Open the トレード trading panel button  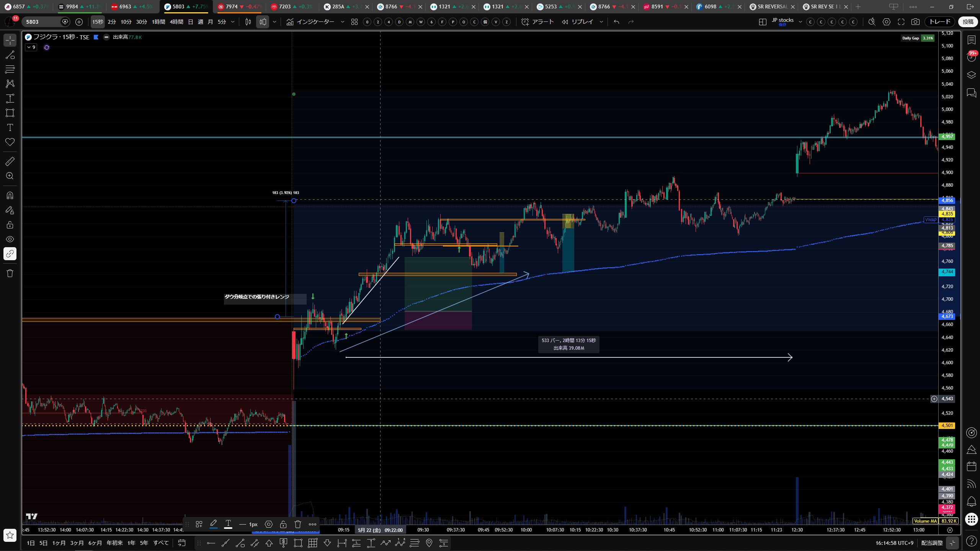point(940,22)
